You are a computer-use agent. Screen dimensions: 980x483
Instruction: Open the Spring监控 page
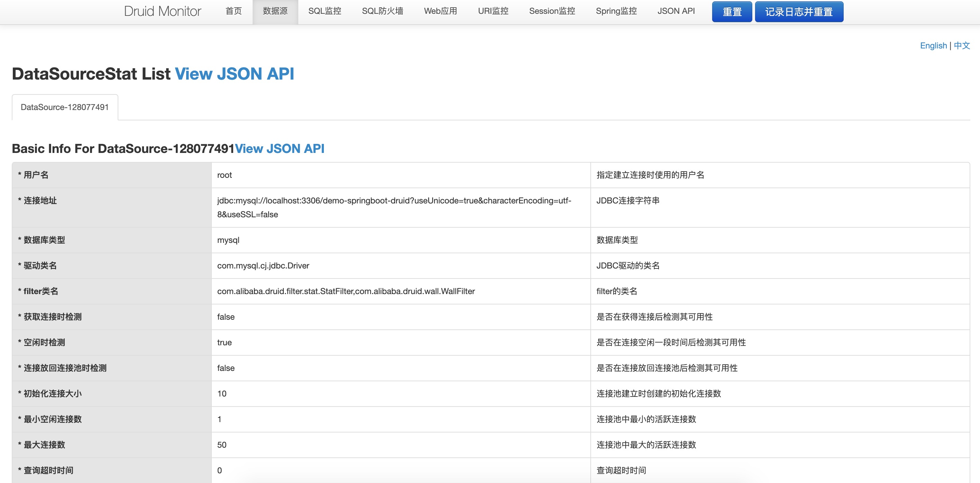coord(616,11)
